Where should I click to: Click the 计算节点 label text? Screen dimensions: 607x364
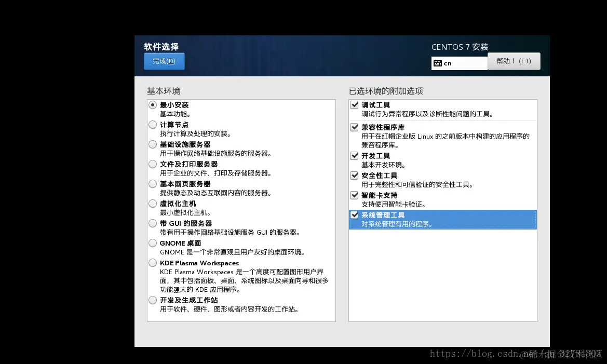pos(174,125)
